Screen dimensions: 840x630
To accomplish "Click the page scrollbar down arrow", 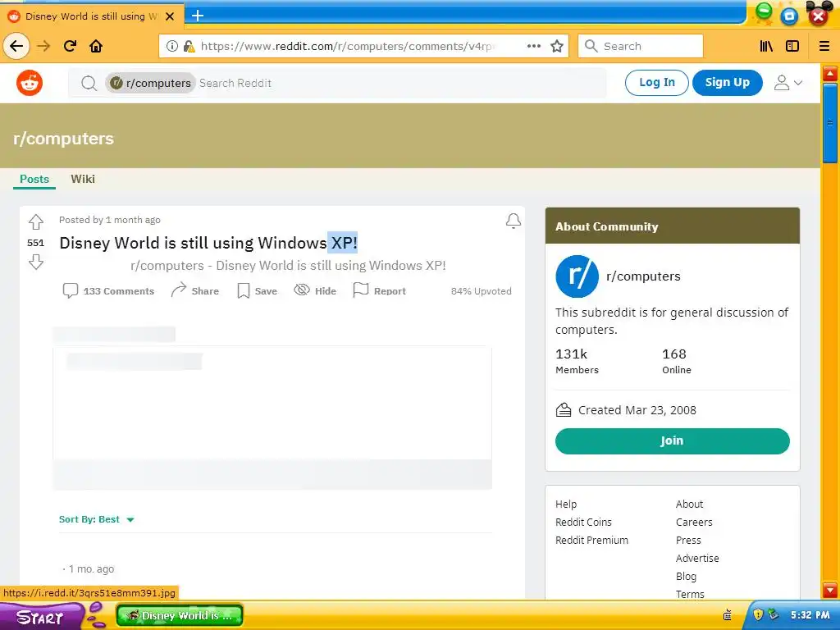I will [830, 591].
